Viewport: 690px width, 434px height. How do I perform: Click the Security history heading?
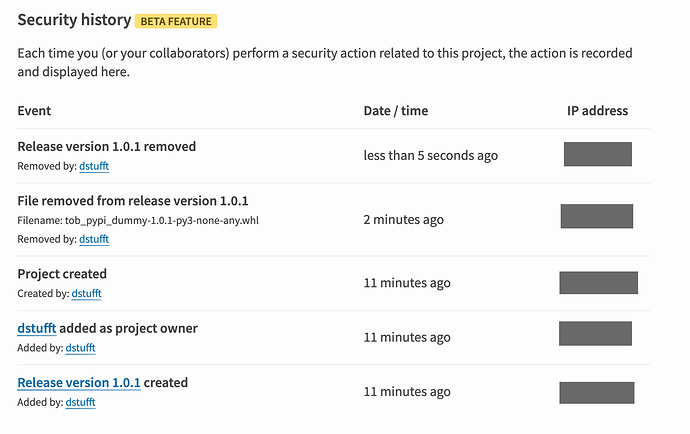tap(74, 20)
